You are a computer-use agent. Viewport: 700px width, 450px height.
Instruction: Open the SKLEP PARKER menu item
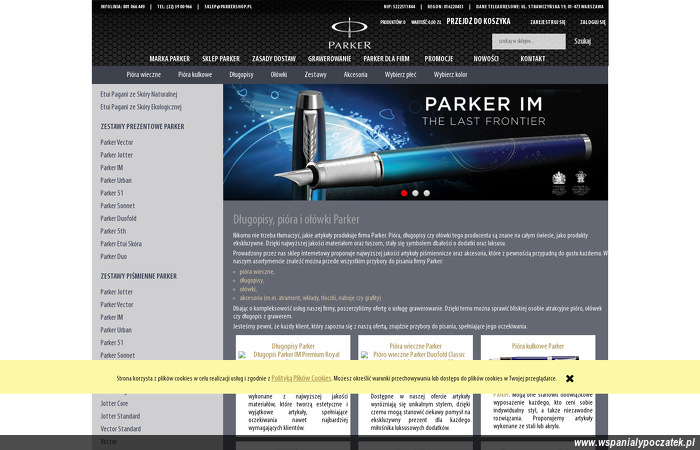[221, 58]
